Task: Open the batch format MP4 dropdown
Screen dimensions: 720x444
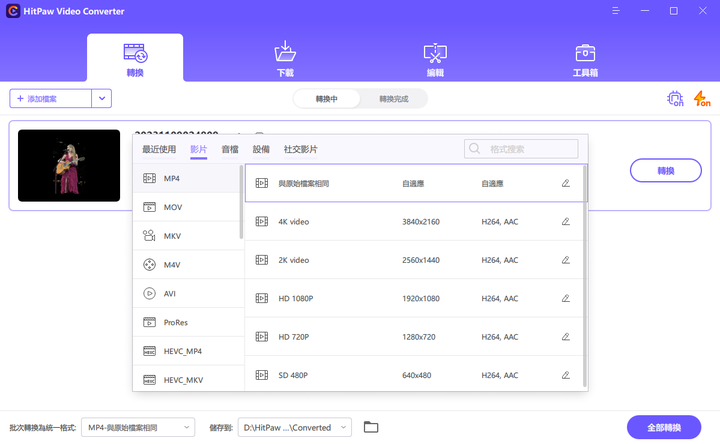Action: coord(138,427)
